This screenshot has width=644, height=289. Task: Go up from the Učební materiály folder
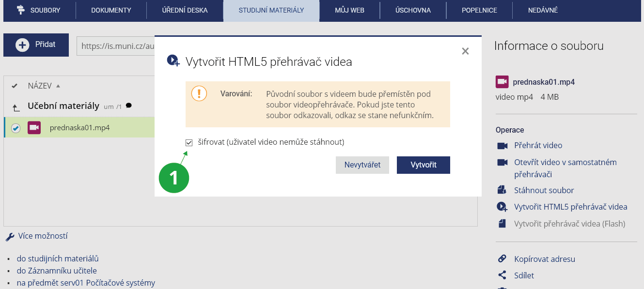[16, 107]
